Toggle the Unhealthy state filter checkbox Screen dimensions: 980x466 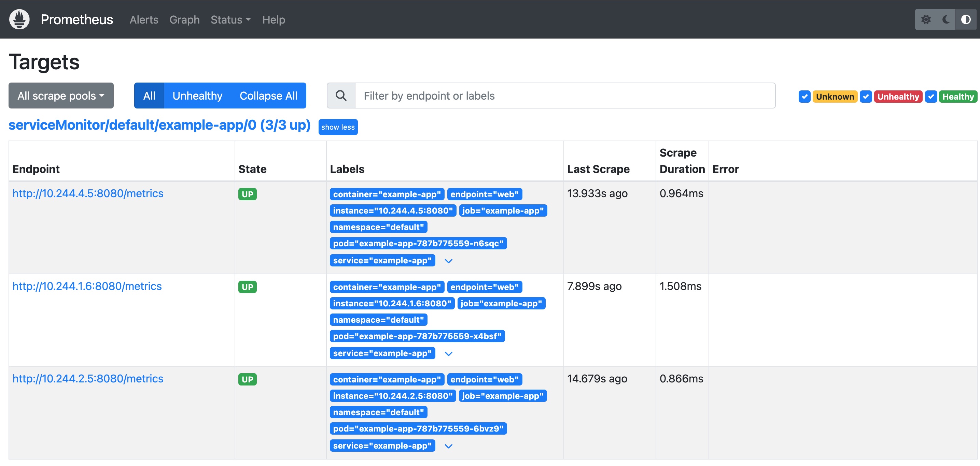pos(866,97)
